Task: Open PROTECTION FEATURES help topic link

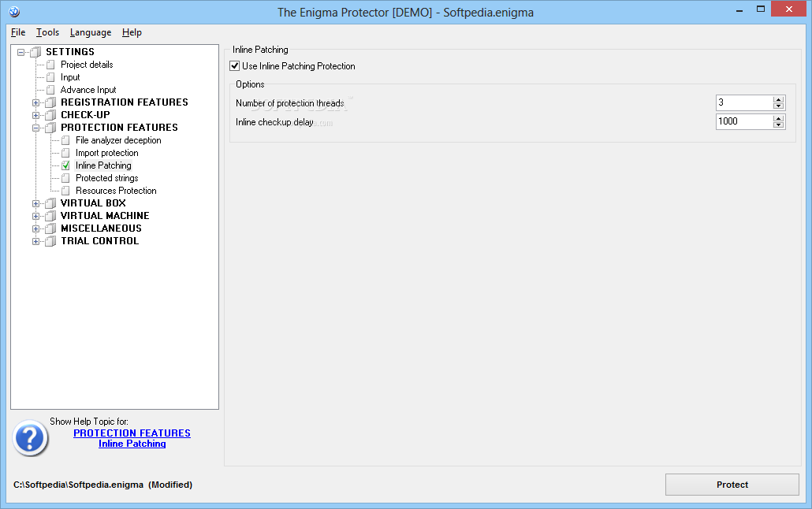Action: [x=132, y=433]
